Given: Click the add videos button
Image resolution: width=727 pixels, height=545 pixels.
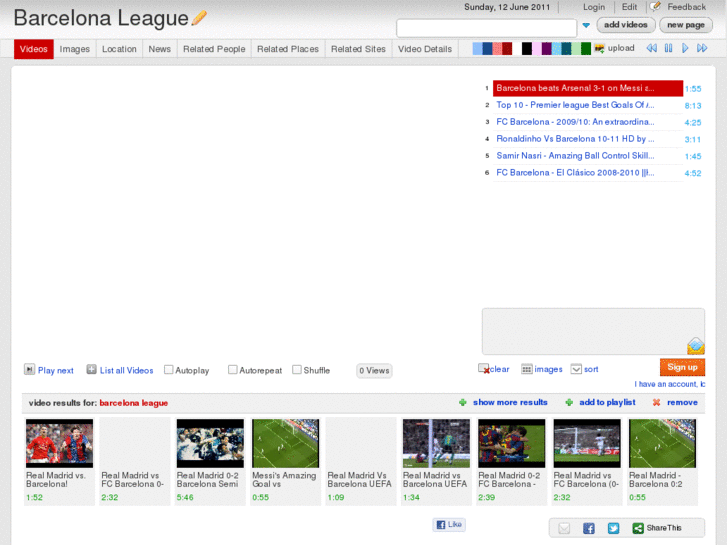Looking at the screenshot, I should (626, 25).
